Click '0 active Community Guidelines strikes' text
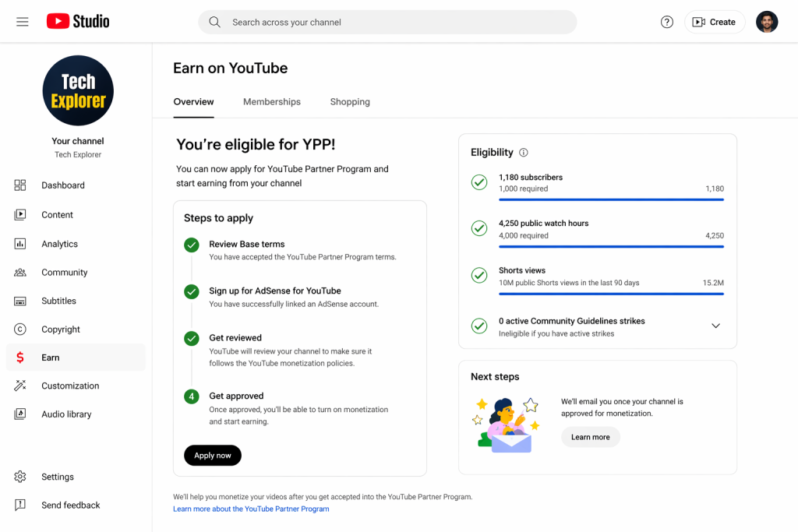 point(571,321)
